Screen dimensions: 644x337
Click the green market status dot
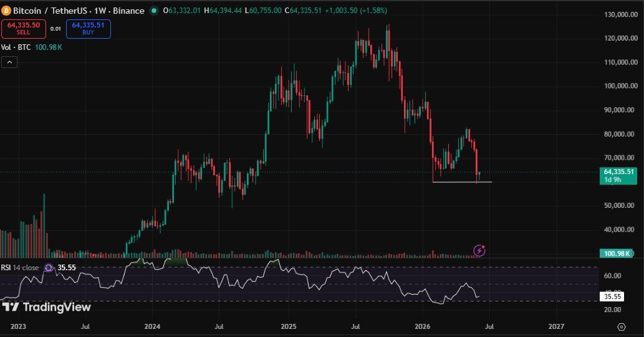coord(154,11)
